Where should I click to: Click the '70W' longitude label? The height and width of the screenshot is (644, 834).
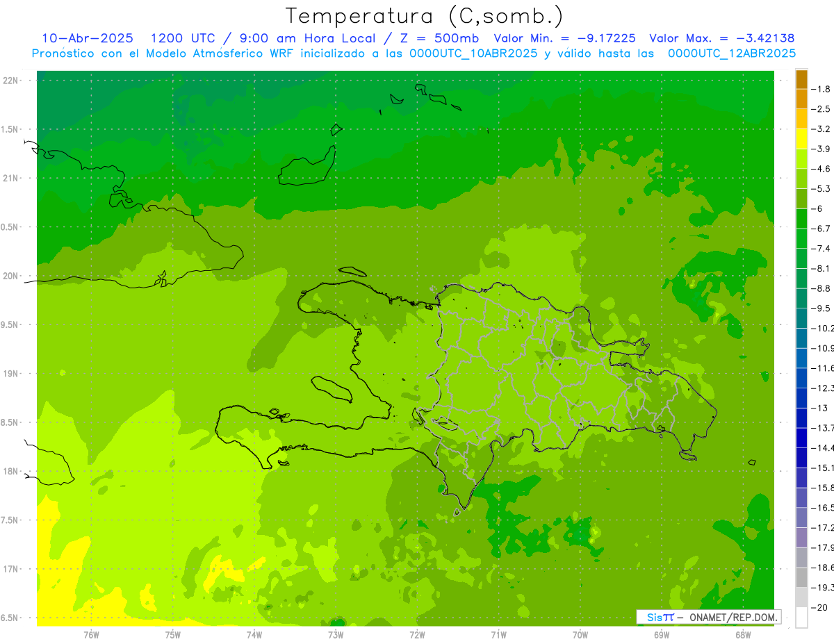[x=580, y=634]
